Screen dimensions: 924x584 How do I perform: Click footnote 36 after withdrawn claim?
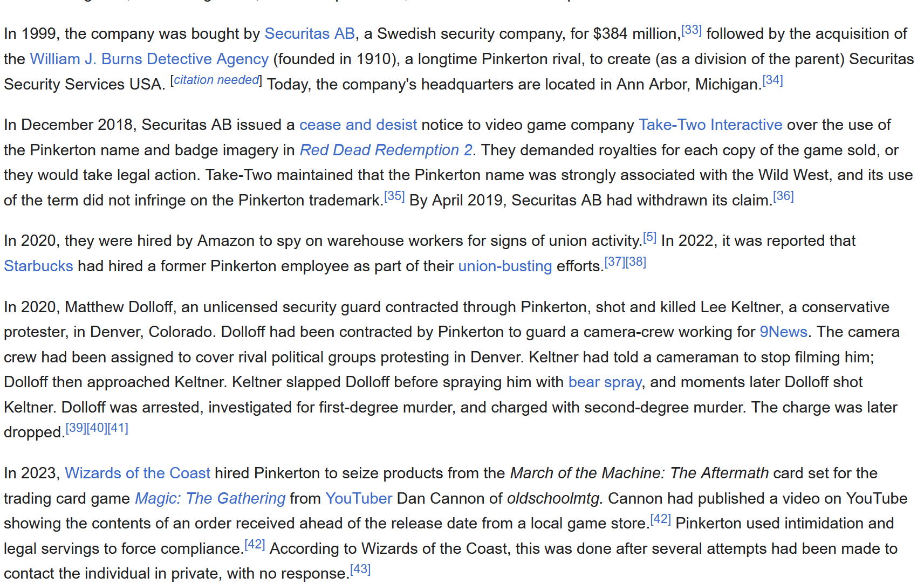tap(783, 196)
